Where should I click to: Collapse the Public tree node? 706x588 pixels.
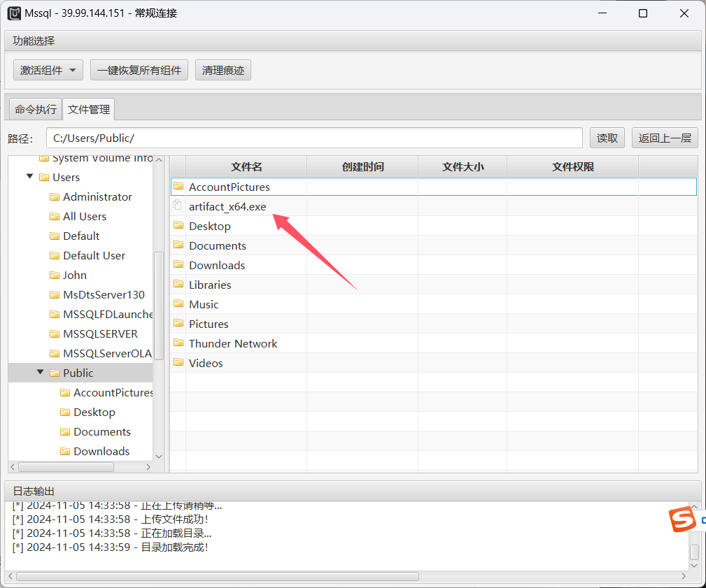coord(40,372)
